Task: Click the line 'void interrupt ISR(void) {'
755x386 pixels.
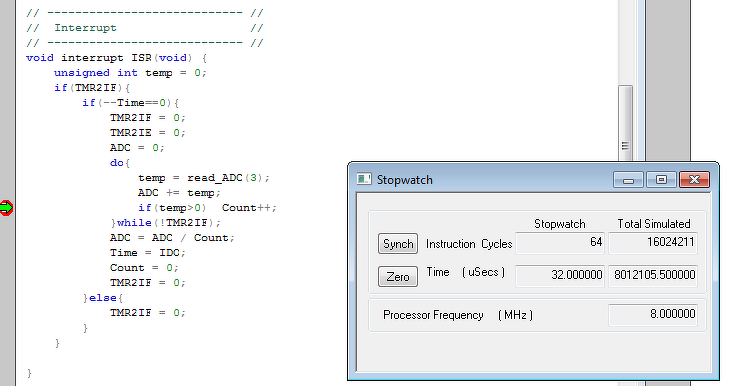Action: pyautogui.click(x=117, y=58)
